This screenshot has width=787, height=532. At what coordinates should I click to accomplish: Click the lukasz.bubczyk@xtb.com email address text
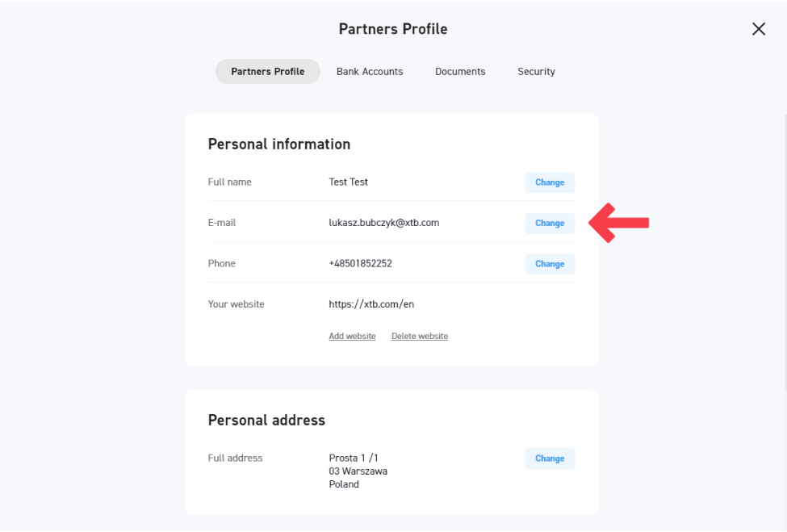tap(383, 223)
